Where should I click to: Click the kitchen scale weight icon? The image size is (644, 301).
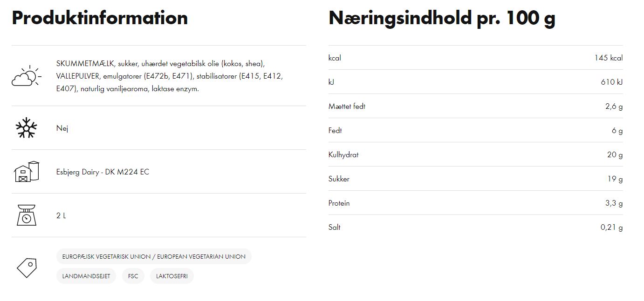26,215
